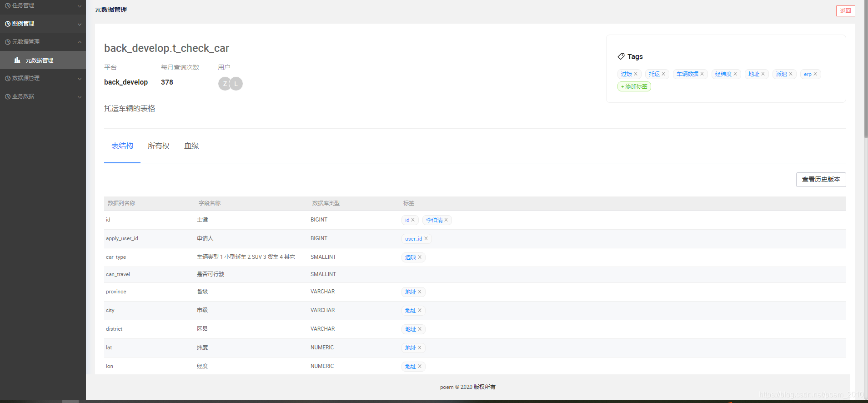Screen dimensions: 868x403
Task: Click the 数据库类型 column header
Action: [326, 203]
